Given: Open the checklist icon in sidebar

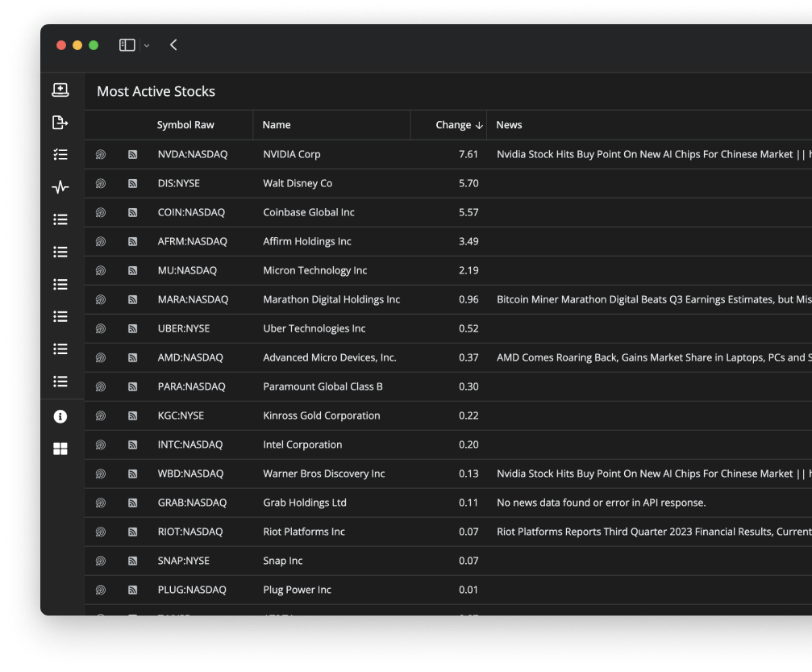Looking at the screenshot, I should pyautogui.click(x=60, y=154).
